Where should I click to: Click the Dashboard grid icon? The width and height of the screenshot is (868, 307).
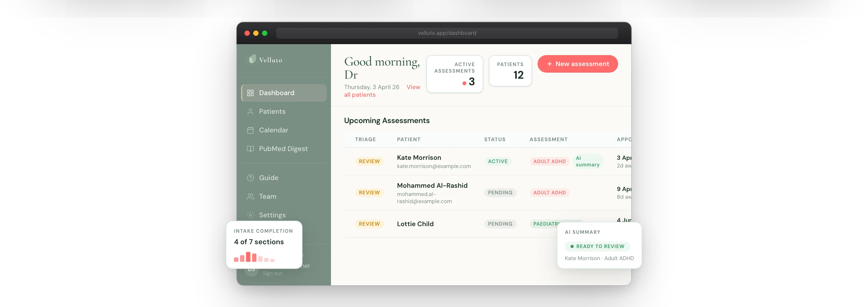pyautogui.click(x=250, y=93)
